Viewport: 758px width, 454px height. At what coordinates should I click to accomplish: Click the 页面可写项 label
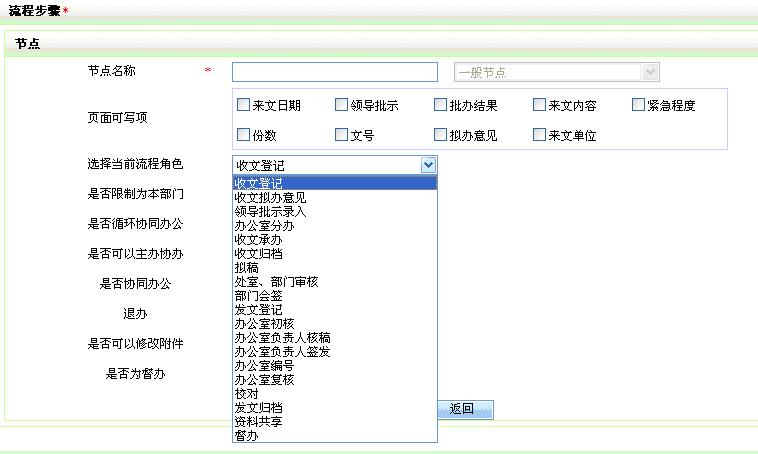coord(117,117)
